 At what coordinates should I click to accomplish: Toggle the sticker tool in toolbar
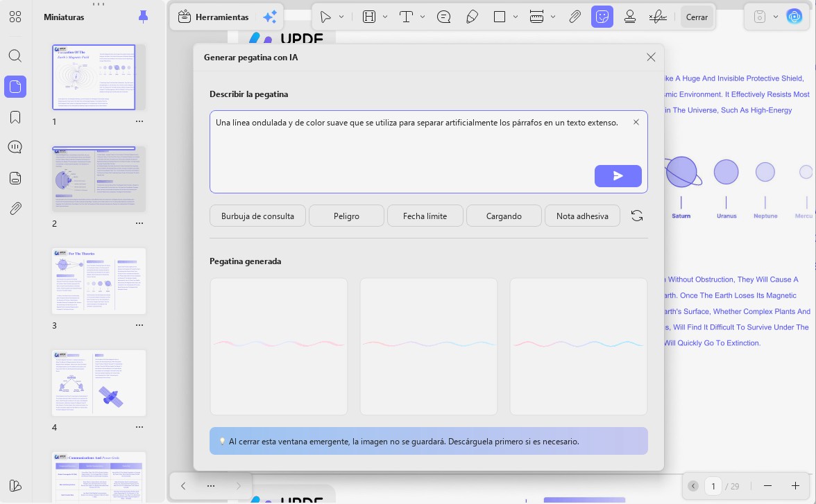602,17
